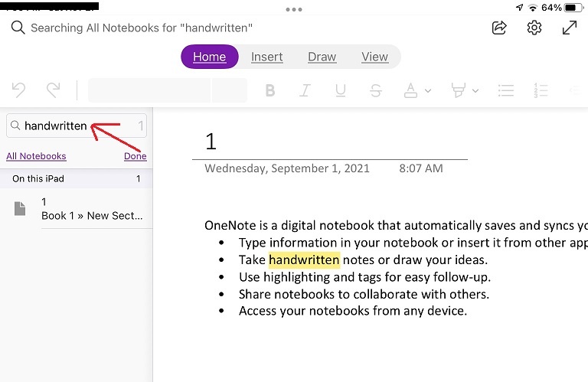Click the time 8:07 AM

[x=421, y=168]
